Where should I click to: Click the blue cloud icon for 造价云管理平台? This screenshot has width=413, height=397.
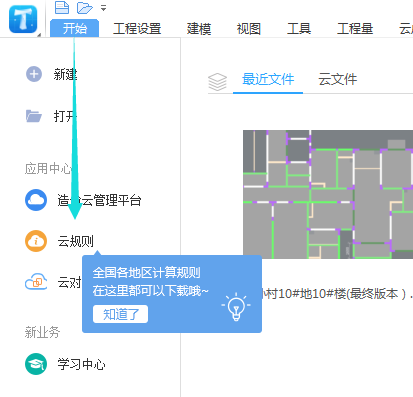pyautogui.click(x=36, y=200)
